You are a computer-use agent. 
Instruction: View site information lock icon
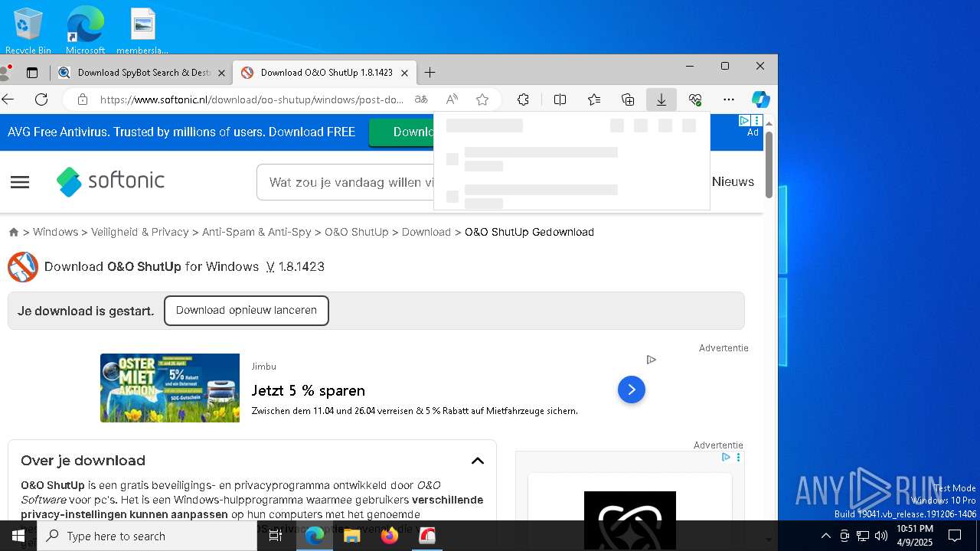tap(83, 99)
